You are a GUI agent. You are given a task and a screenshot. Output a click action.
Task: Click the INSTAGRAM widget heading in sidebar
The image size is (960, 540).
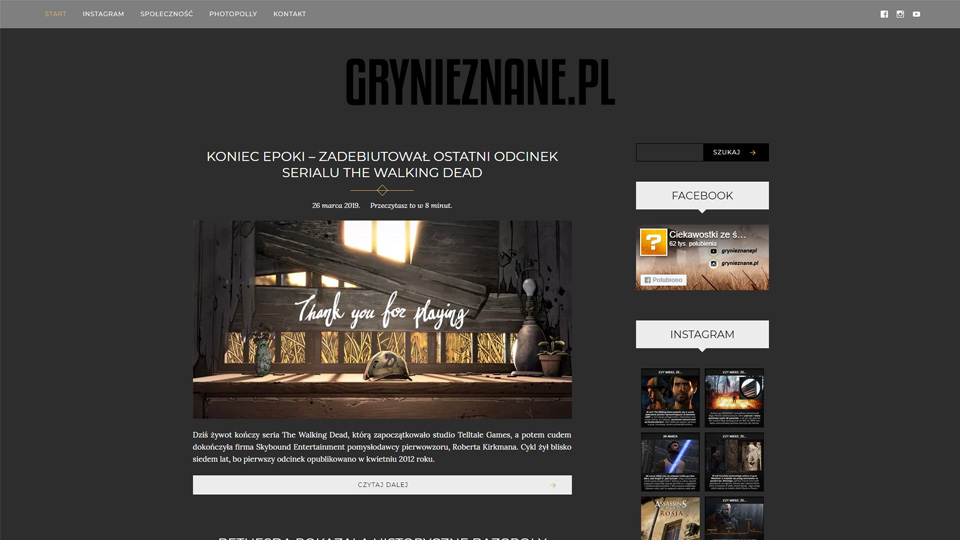(702, 334)
